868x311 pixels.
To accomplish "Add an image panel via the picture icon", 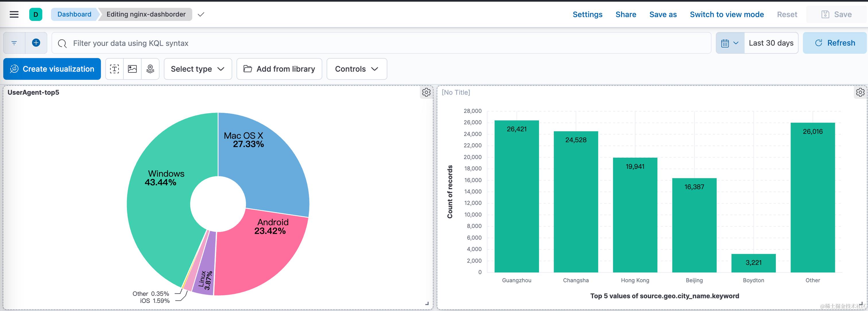I will click(132, 69).
